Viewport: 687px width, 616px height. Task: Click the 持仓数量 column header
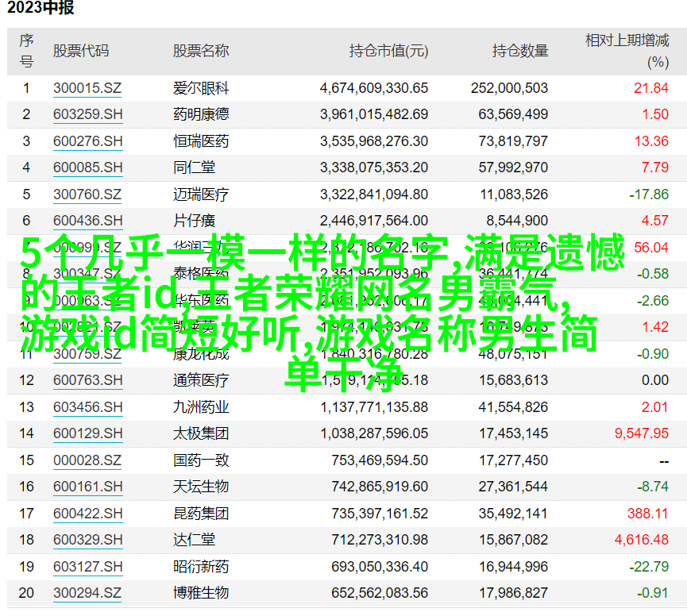(x=520, y=51)
